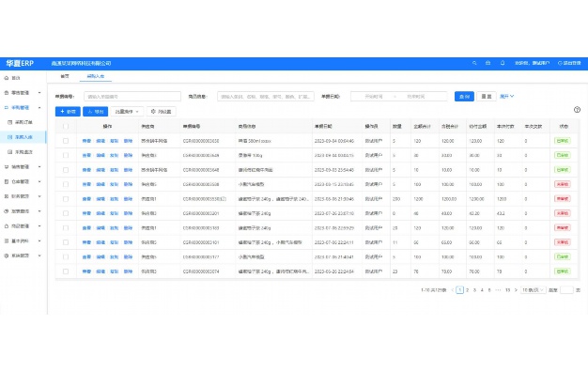Viewport: 588px width, 372px height.
Task: Click the 商品管理 icon in the sidebar
Action: [x=6, y=226]
